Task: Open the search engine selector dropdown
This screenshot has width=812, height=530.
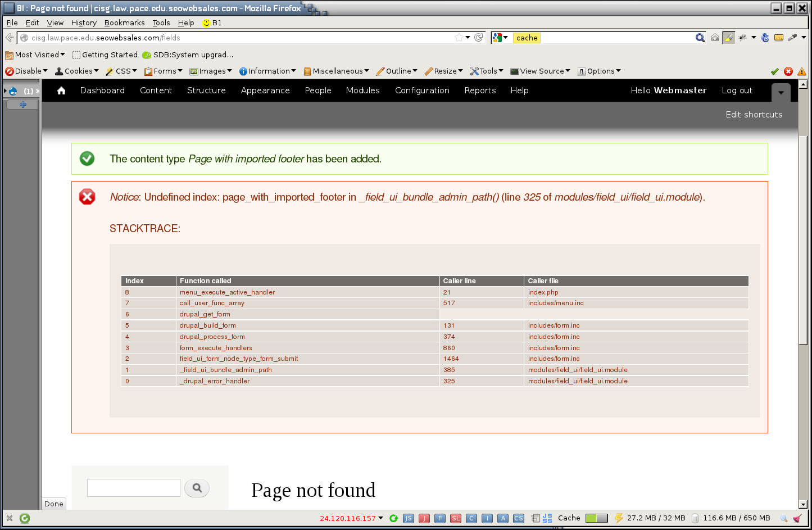Action: pos(500,38)
